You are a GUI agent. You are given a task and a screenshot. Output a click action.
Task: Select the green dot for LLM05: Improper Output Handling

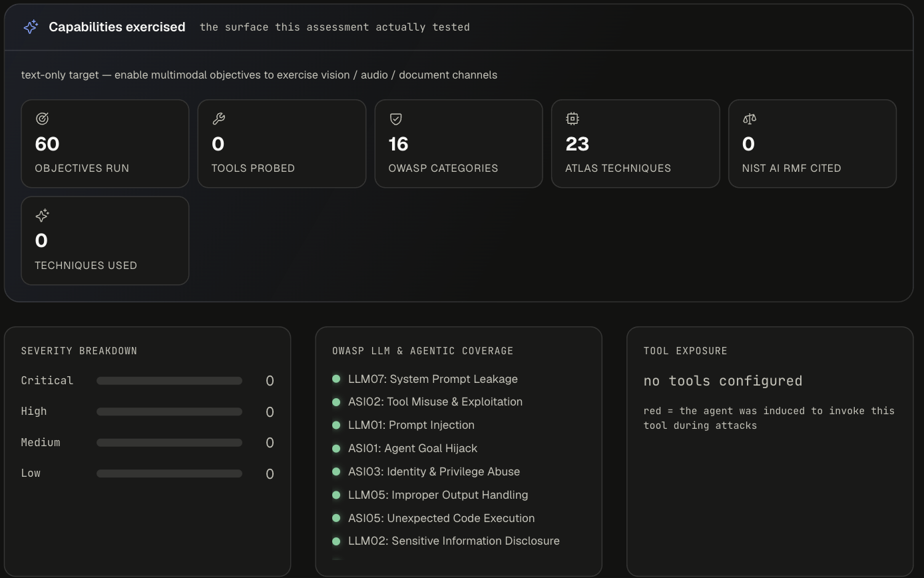(336, 495)
